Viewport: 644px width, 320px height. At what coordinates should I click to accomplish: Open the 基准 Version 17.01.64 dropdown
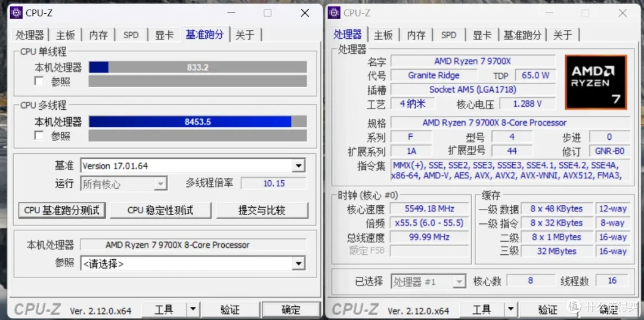coord(299,166)
